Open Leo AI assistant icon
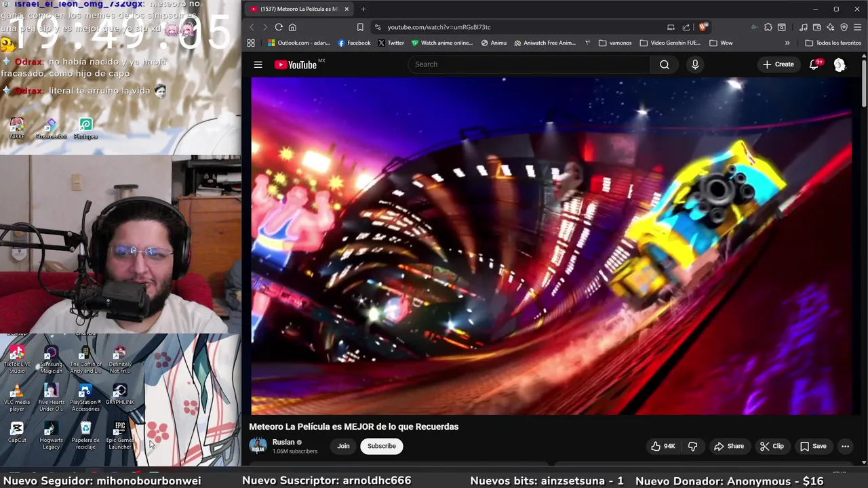Viewport: 868px width, 488px height. pyautogui.click(x=831, y=27)
